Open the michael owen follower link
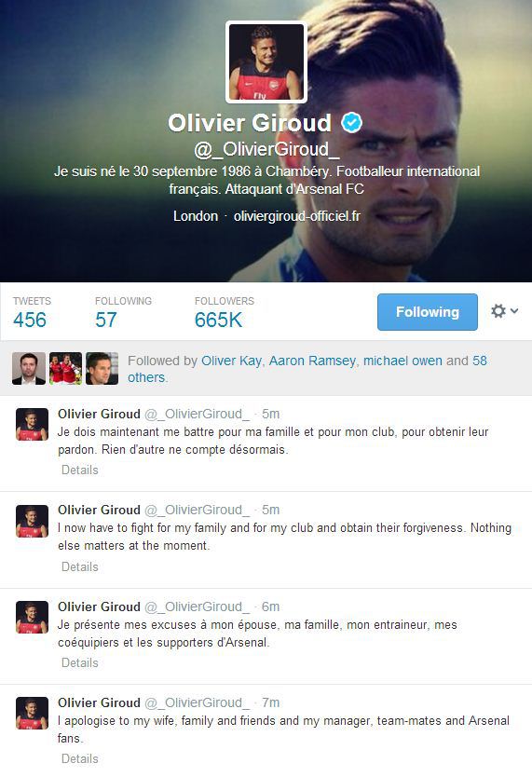The image size is (532, 777). click(x=402, y=361)
